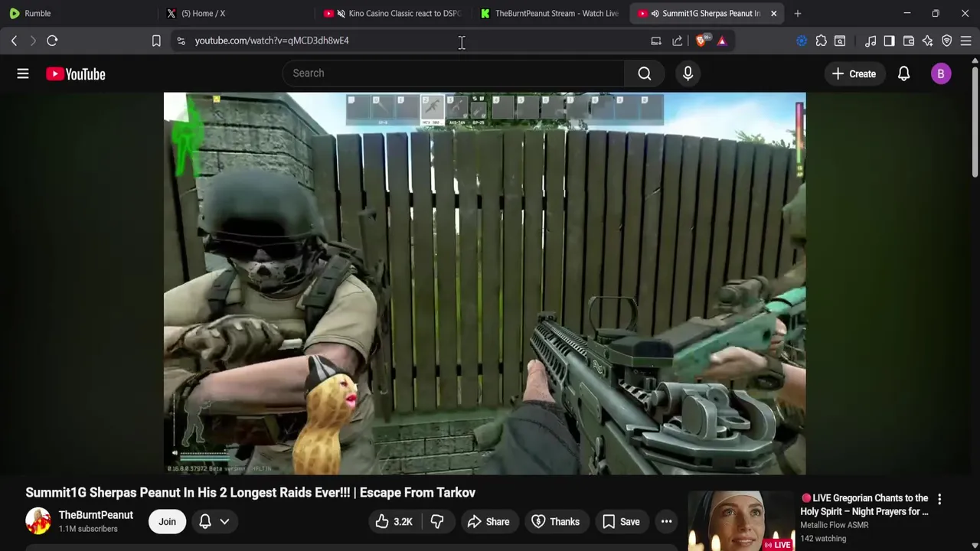Click the YouTube search magnifier button
Screen dimensions: 980x551
(645, 73)
